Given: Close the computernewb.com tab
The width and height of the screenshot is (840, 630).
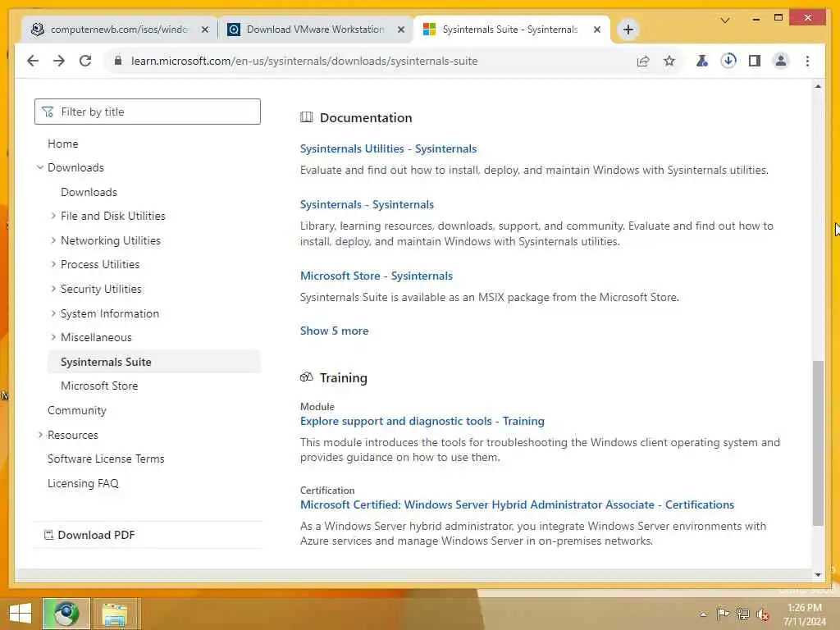Looking at the screenshot, I should pos(204,30).
